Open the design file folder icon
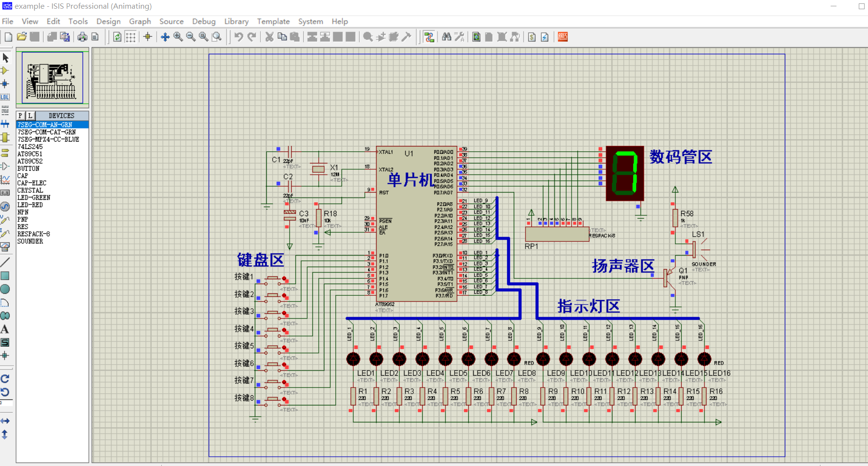The height and width of the screenshot is (466, 868). tap(21, 37)
